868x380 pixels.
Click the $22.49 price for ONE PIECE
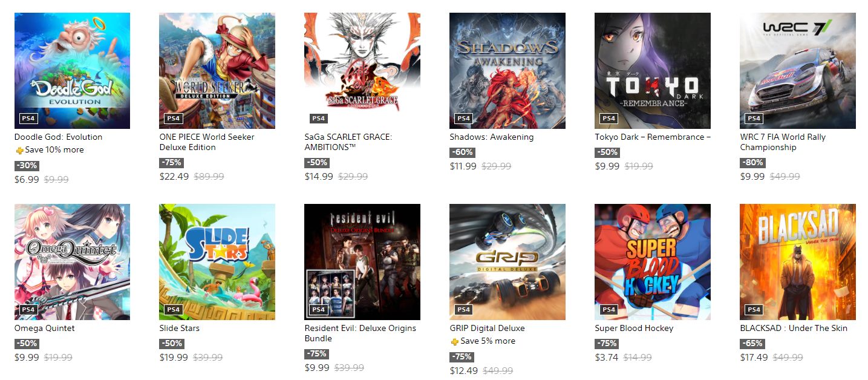coord(174,177)
